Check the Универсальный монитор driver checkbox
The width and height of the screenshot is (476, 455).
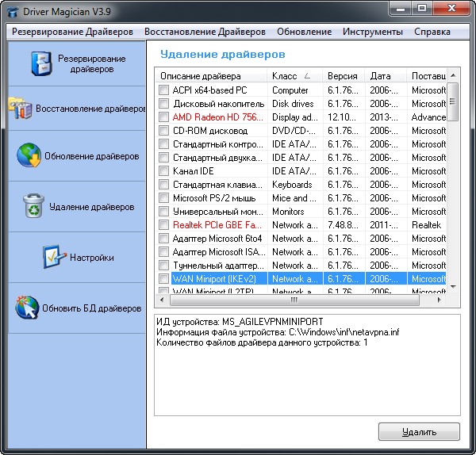[163, 211]
